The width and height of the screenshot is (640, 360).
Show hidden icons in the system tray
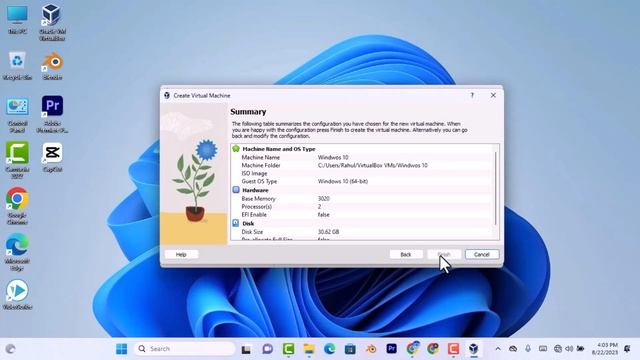click(x=498, y=349)
